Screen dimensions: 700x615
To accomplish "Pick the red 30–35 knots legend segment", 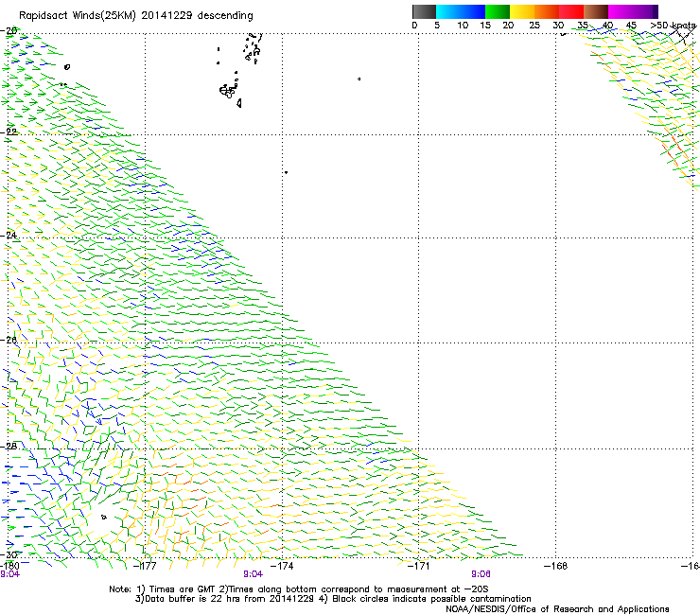I will pyautogui.click(x=571, y=11).
